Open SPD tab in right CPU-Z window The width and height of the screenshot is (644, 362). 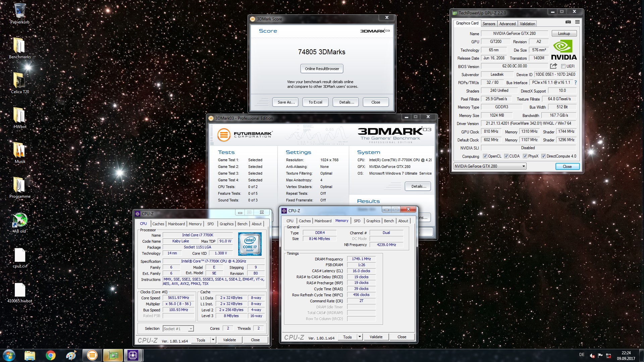(357, 221)
